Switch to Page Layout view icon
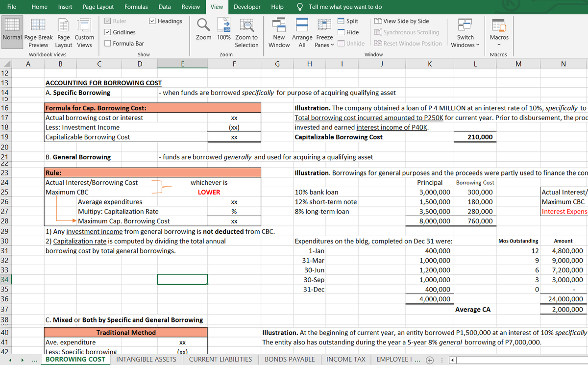Screen dimensions: 588x365 pos(64,32)
